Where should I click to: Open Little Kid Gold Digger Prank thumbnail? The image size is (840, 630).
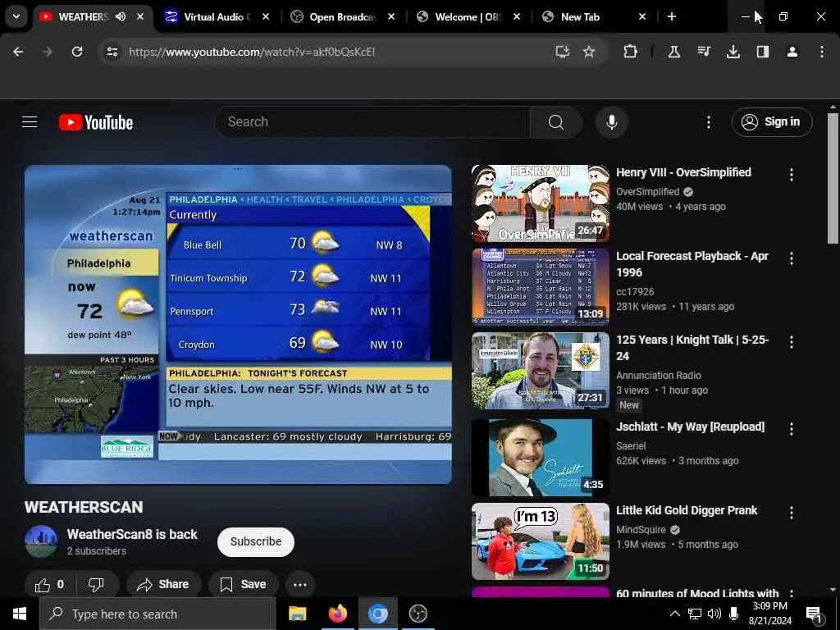click(540, 541)
